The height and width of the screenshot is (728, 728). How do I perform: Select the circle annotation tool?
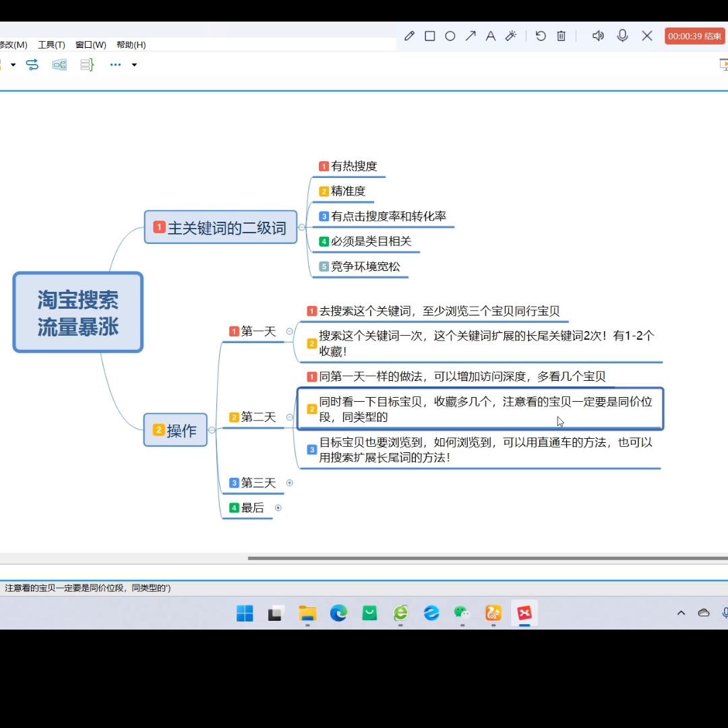(x=450, y=36)
